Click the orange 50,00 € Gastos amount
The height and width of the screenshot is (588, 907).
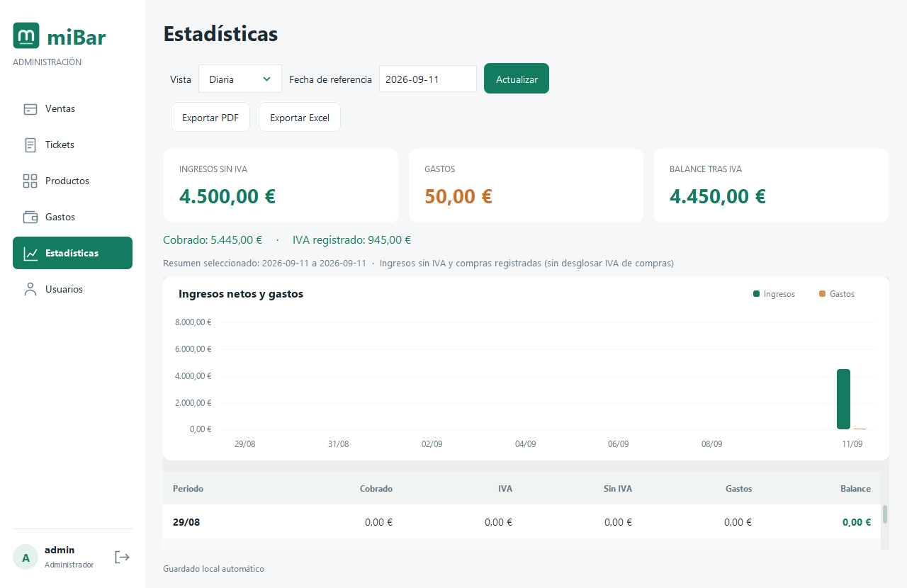pyautogui.click(x=458, y=196)
